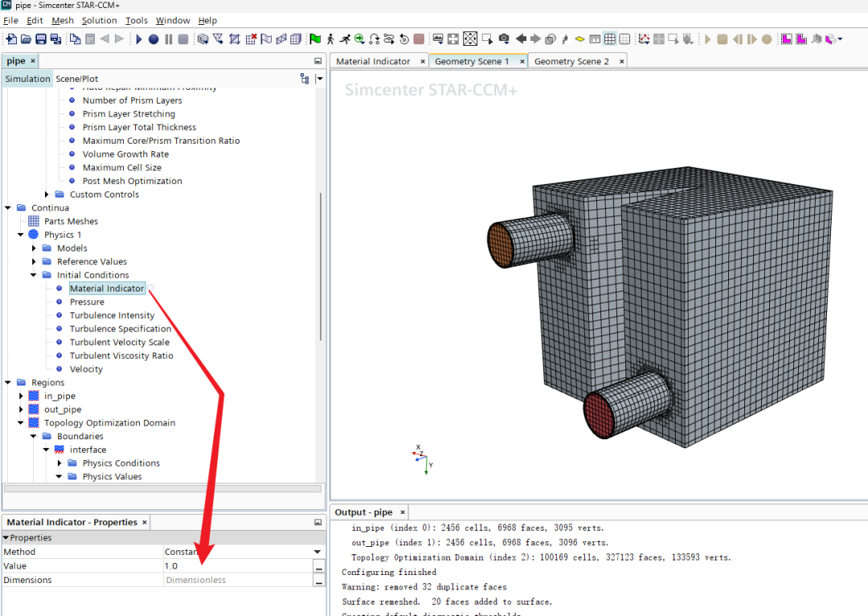Click the Reset View fit-to-window icon
The height and width of the screenshot is (616, 868).
(452, 39)
